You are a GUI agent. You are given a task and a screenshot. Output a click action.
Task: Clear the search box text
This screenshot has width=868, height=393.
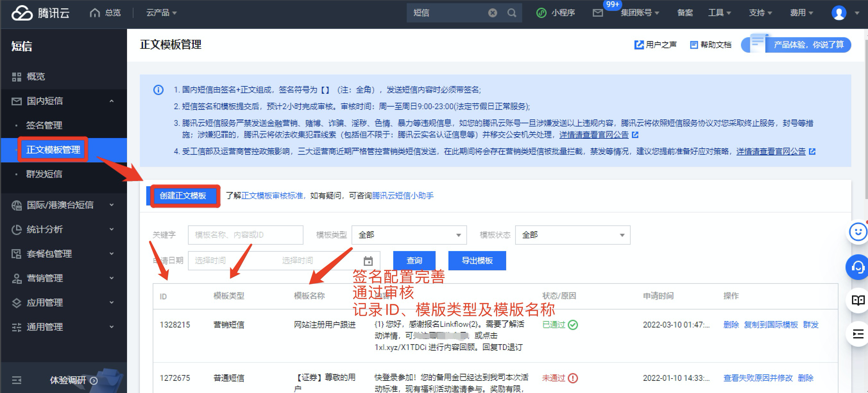point(492,13)
